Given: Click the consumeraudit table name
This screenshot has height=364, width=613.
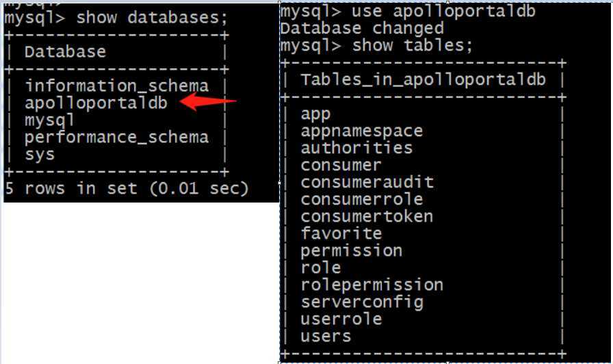Looking at the screenshot, I should pyautogui.click(x=367, y=182).
